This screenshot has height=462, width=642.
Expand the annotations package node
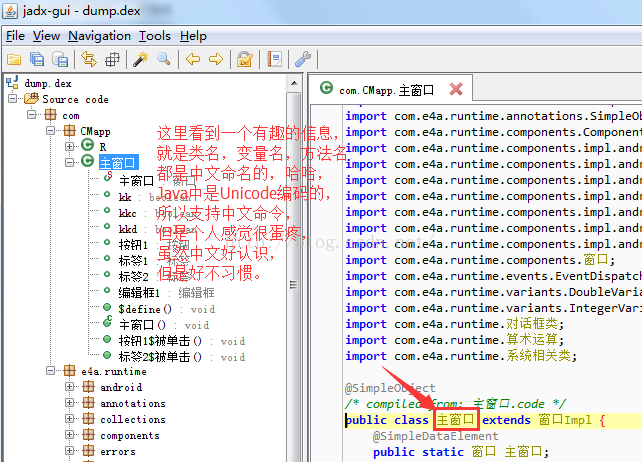(69, 403)
